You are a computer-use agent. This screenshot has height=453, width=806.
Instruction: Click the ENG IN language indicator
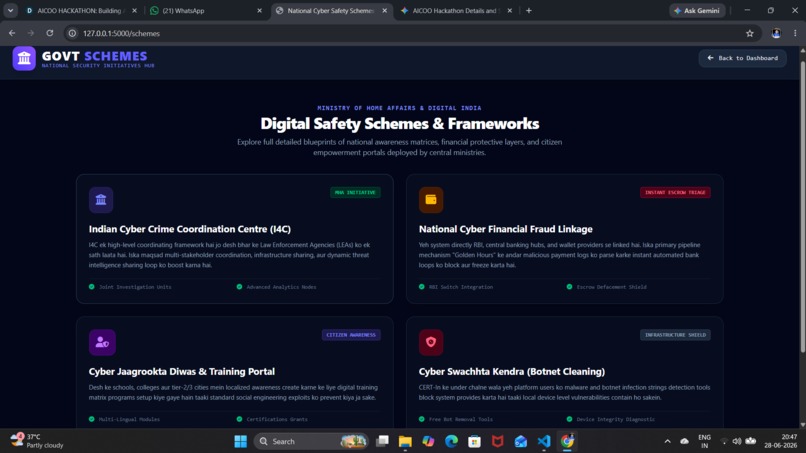[x=704, y=441]
